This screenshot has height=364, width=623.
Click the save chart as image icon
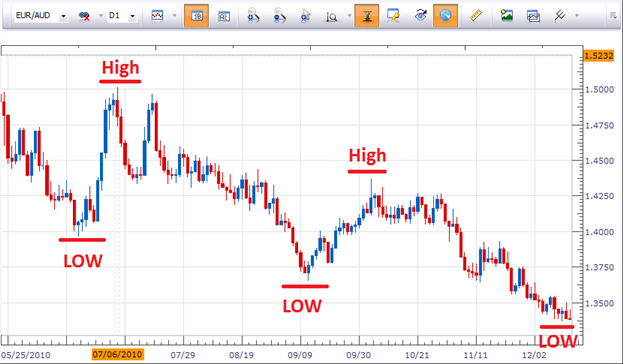pos(507,15)
